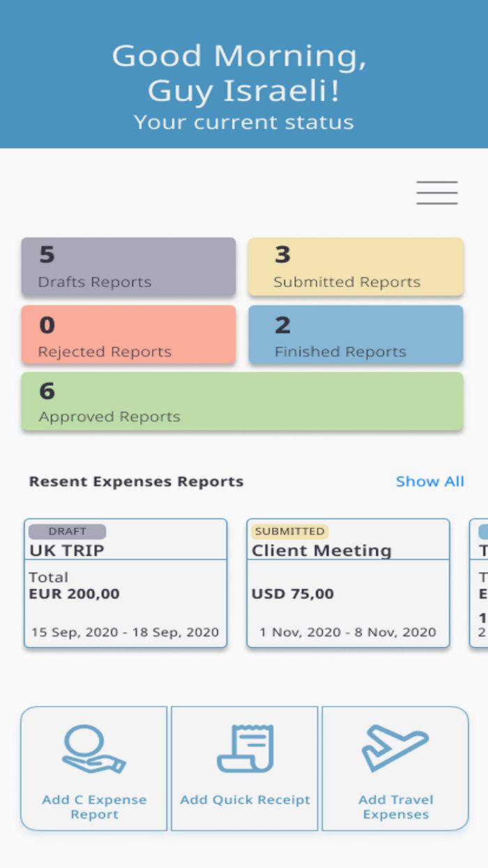Open the Submitted Reports status card
Screen dimensions: 488x868
(x=356, y=267)
